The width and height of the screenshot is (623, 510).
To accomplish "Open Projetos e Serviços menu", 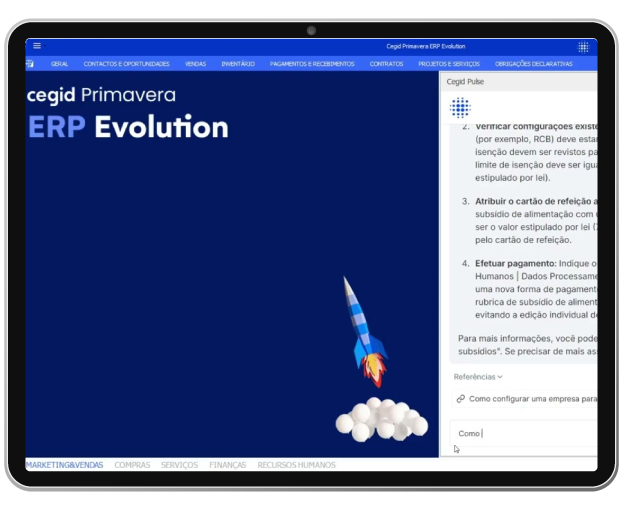I will pyautogui.click(x=449, y=64).
